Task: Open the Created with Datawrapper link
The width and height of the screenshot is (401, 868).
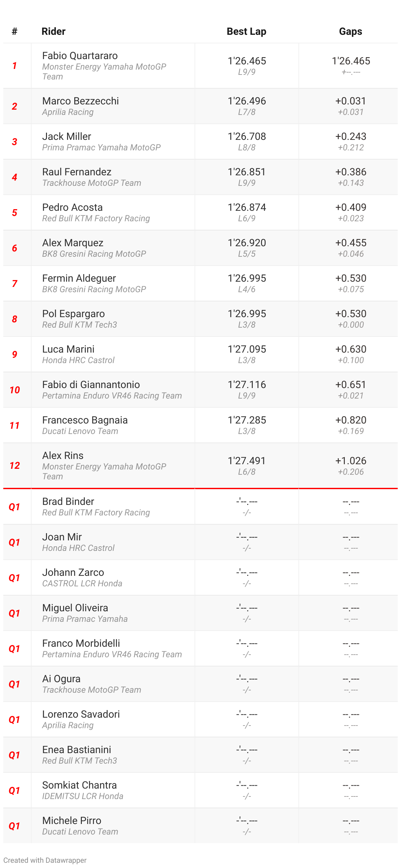Action: click(x=45, y=860)
